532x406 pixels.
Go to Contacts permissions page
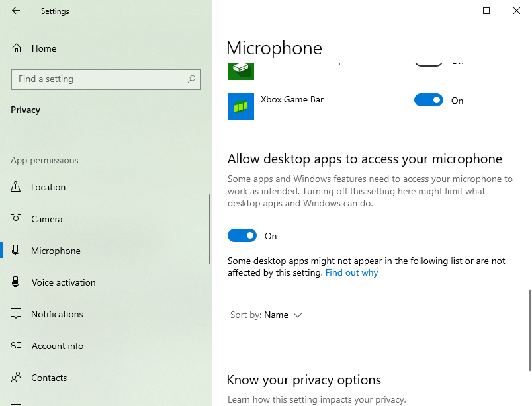pyautogui.click(x=49, y=378)
